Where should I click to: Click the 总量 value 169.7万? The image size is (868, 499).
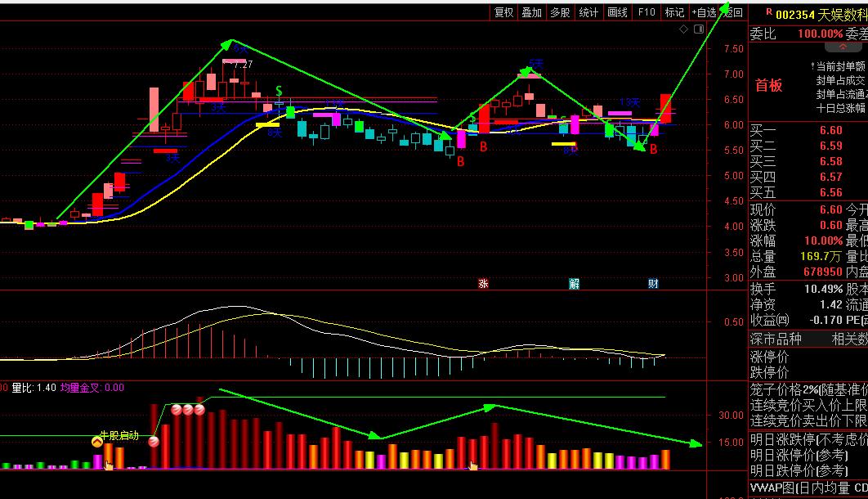click(821, 256)
